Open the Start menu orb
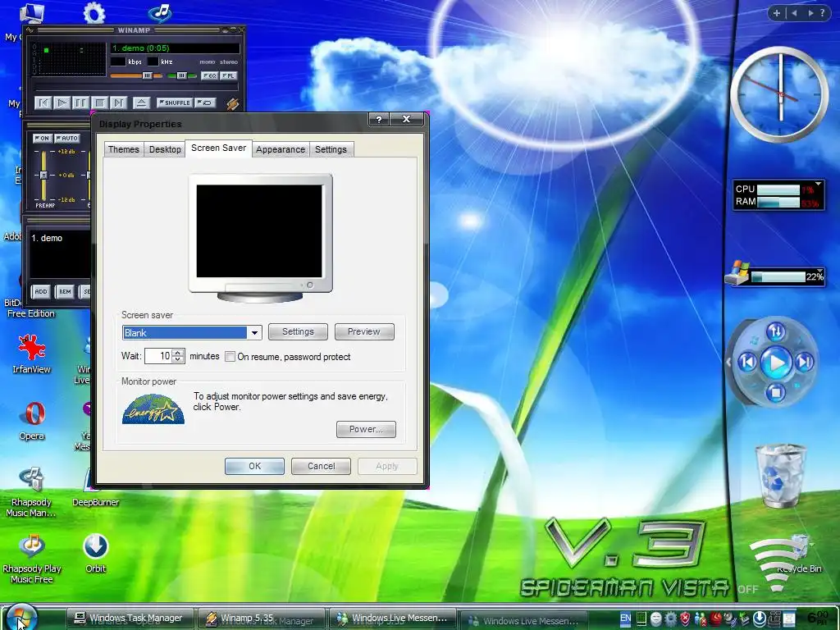This screenshot has width=840, height=630. click(x=21, y=617)
